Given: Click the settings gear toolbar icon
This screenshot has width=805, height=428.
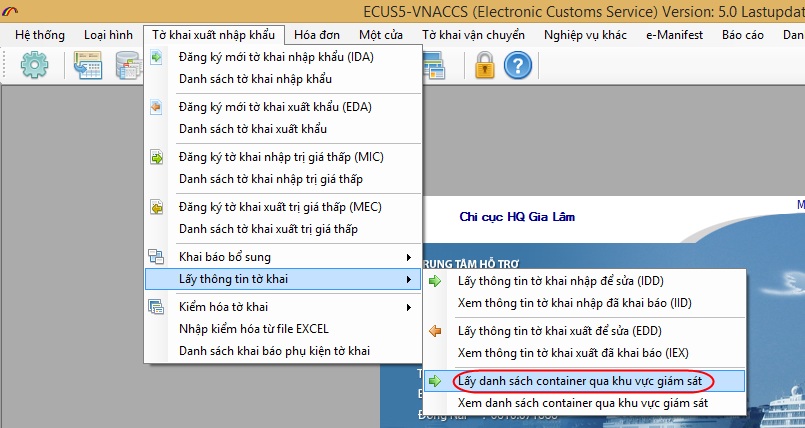Looking at the screenshot, I should (x=35, y=66).
